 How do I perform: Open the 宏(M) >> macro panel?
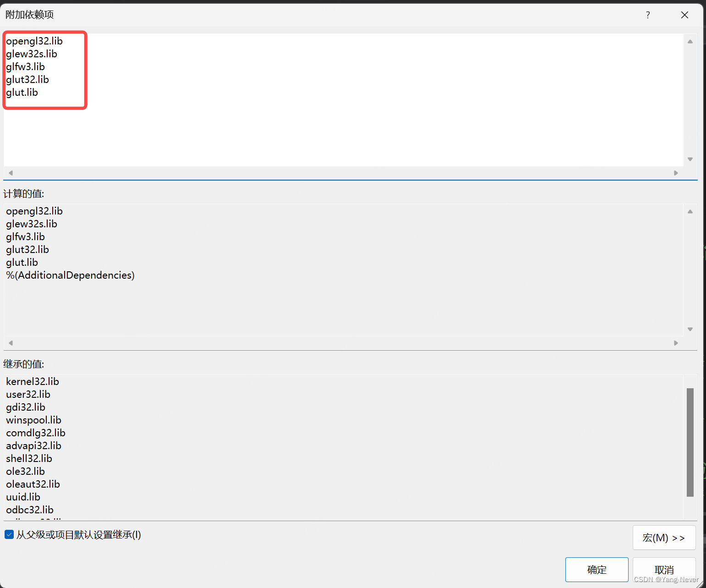(x=664, y=538)
